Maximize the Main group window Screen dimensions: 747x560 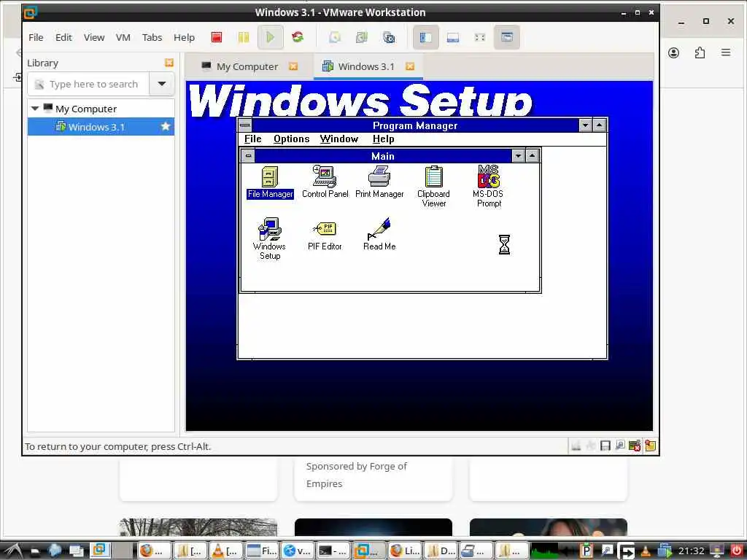[x=532, y=156]
